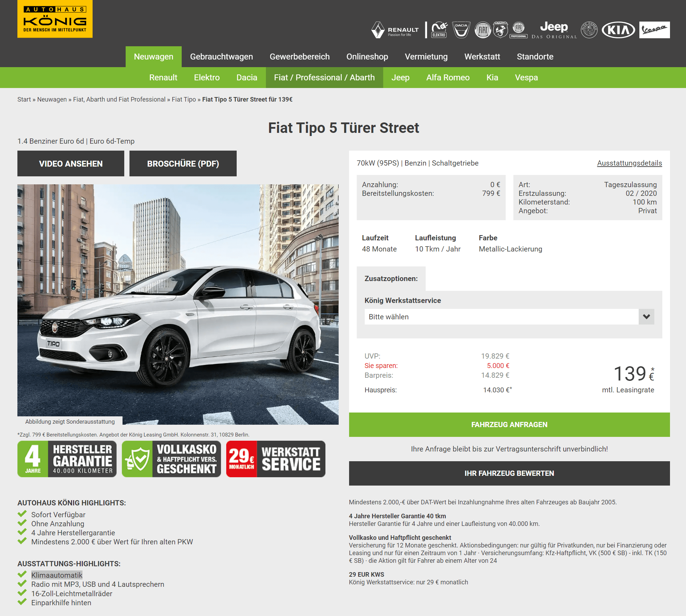Open Werkstatt navigation item
Screen dimensions: 686x616
click(x=482, y=57)
